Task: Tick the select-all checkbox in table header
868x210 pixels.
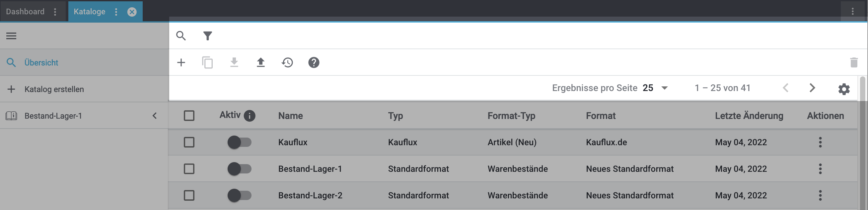Action: click(189, 116)
